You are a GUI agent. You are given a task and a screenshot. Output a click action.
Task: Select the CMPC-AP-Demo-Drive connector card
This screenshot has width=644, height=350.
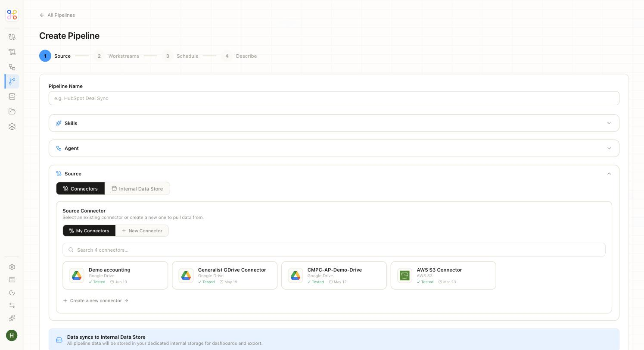click(334, 275)
